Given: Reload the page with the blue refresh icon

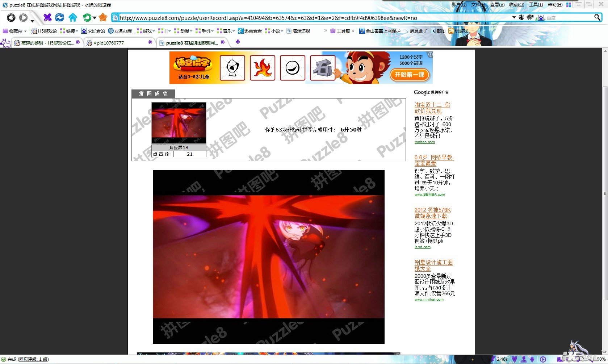Looking at the screenshot, I should 60,17.
